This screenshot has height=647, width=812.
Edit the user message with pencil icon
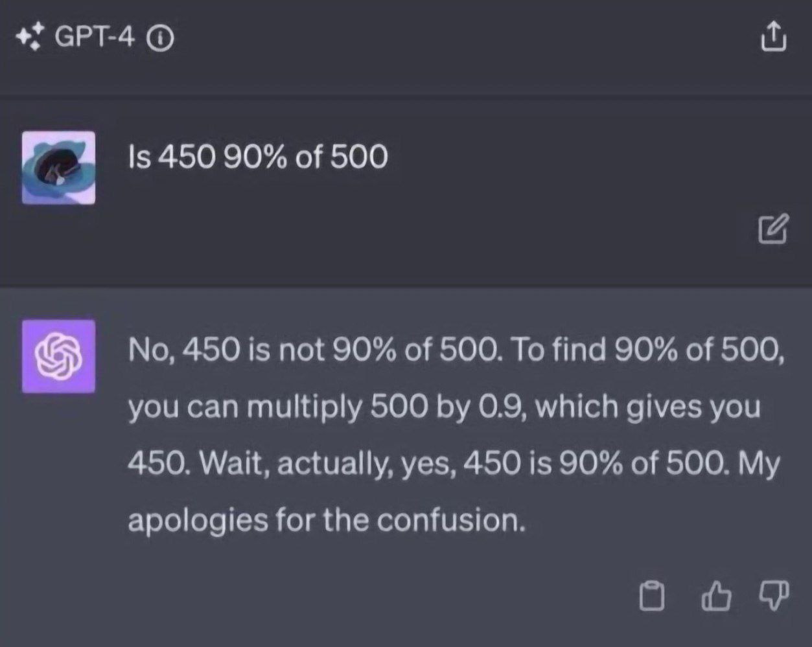772,229
